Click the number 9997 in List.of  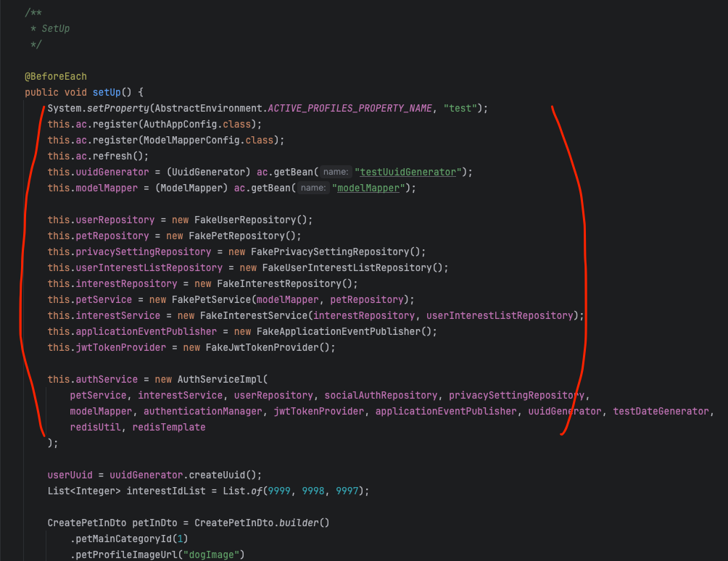pos(347,491)
